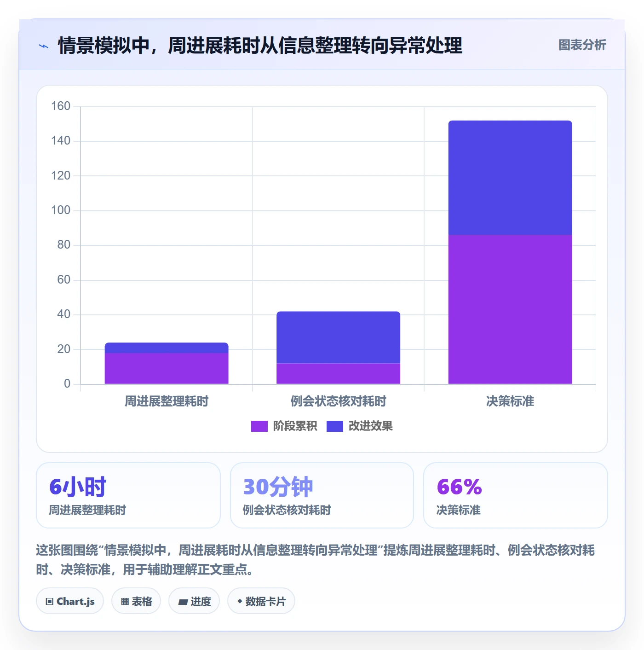Click the 周进展整理耗时 x-axis label
Viewport: 644px width, 650px height.
[x=167, y=401]
